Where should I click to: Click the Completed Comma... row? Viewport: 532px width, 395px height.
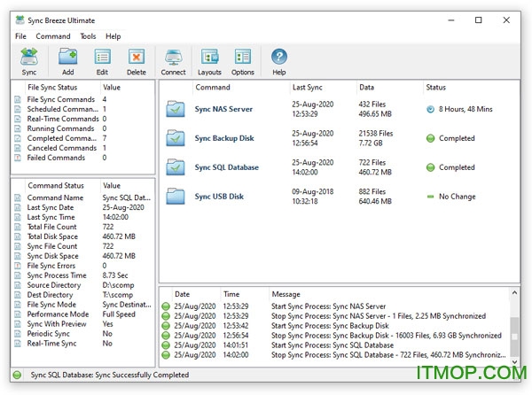pyautogui.click(x=83, y=138)
